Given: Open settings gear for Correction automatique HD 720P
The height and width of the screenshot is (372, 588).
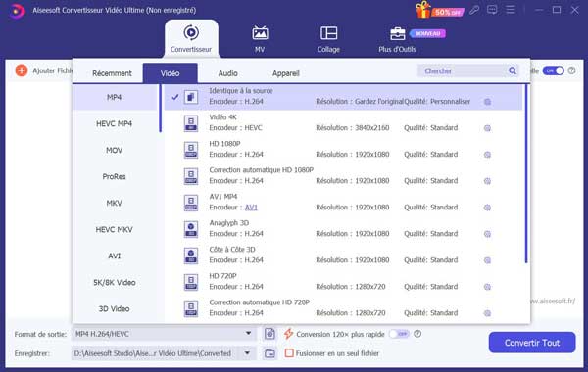Looking at the screenshot, I should coord(487,313).
